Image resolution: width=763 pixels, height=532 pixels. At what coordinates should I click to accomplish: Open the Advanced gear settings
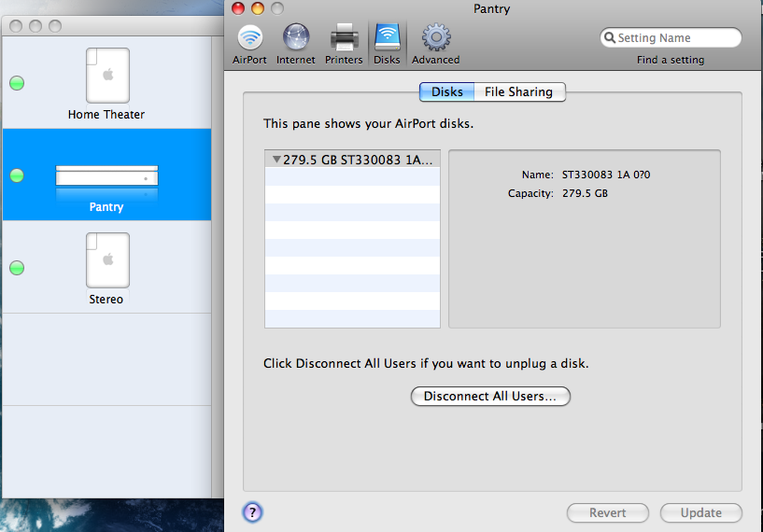[x=436, y=44]
